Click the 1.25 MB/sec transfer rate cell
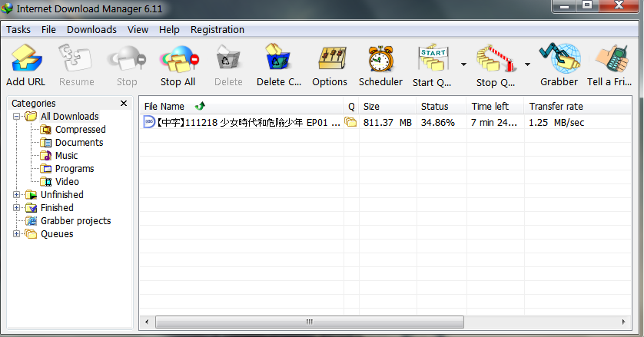The height and width of the screenshot is (337, 644). coord(556,122)
